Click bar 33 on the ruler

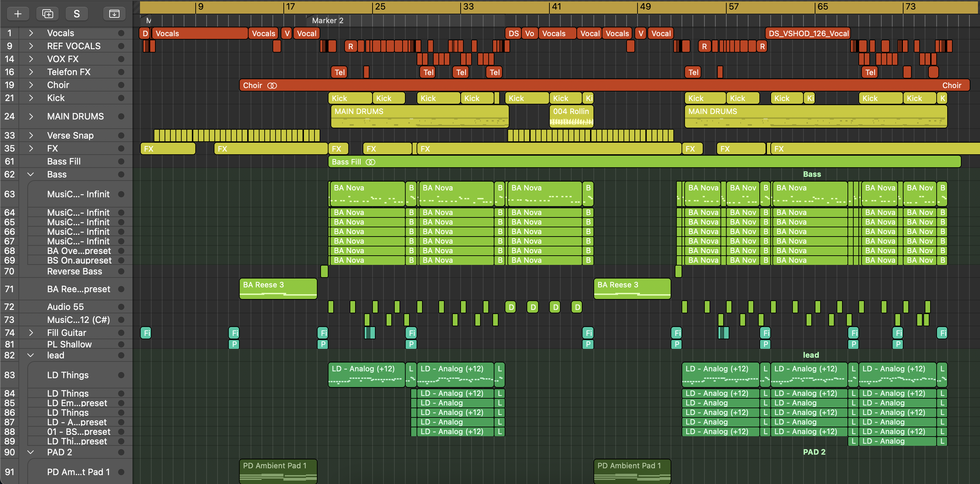coord(468,6)
